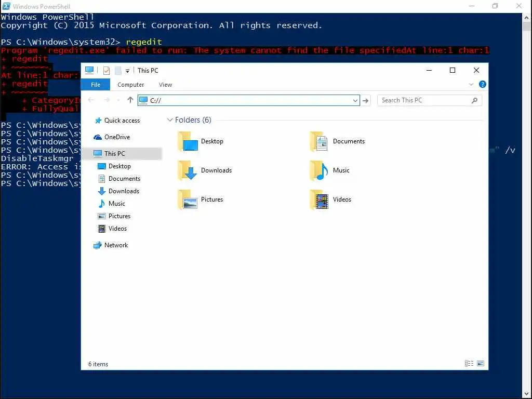
Task: Close the Windows PowerShell window
Action: tap(519, 6)
